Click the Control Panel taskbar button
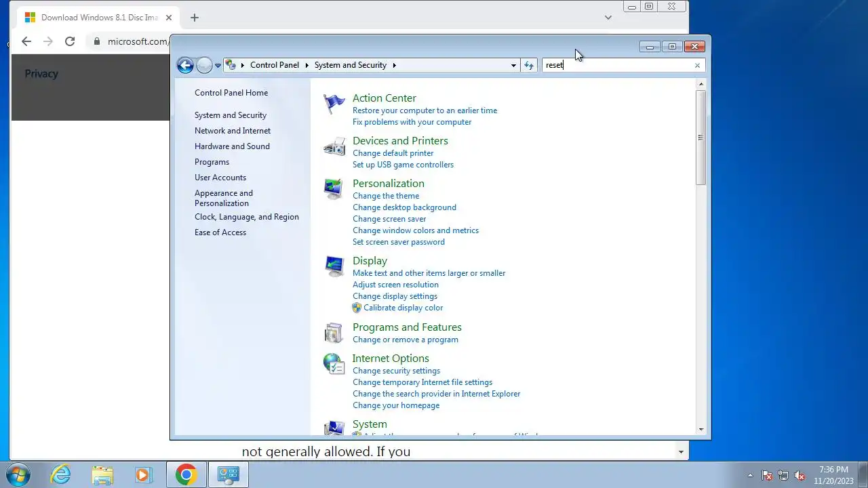 pos(228,474)
